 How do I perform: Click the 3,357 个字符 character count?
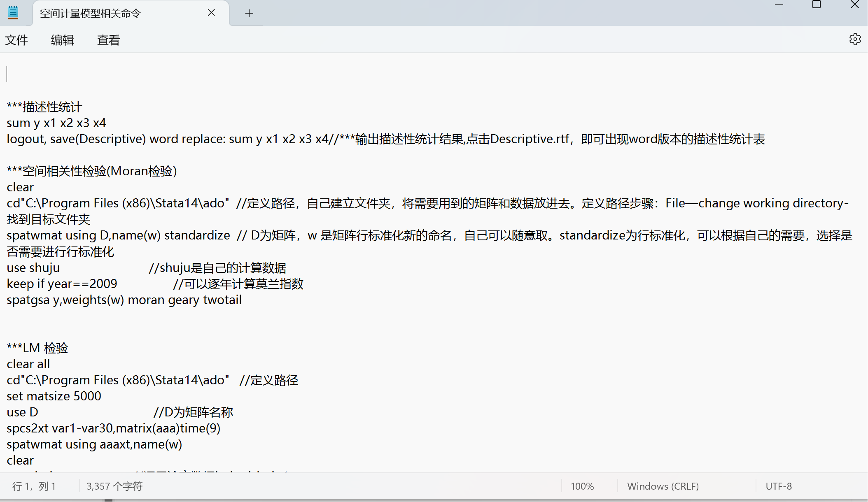[114, 486]
